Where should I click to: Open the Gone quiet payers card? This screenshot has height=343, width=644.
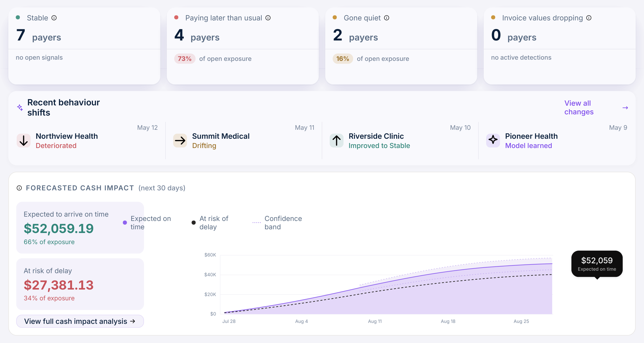(401, 46)
